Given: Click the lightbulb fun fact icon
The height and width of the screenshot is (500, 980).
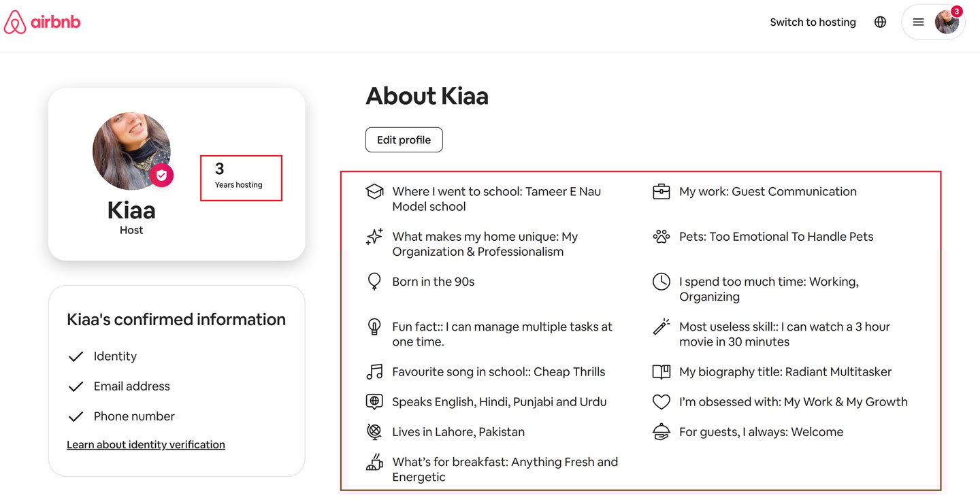Looking at the screenshot, I should [x=374, y=327].
